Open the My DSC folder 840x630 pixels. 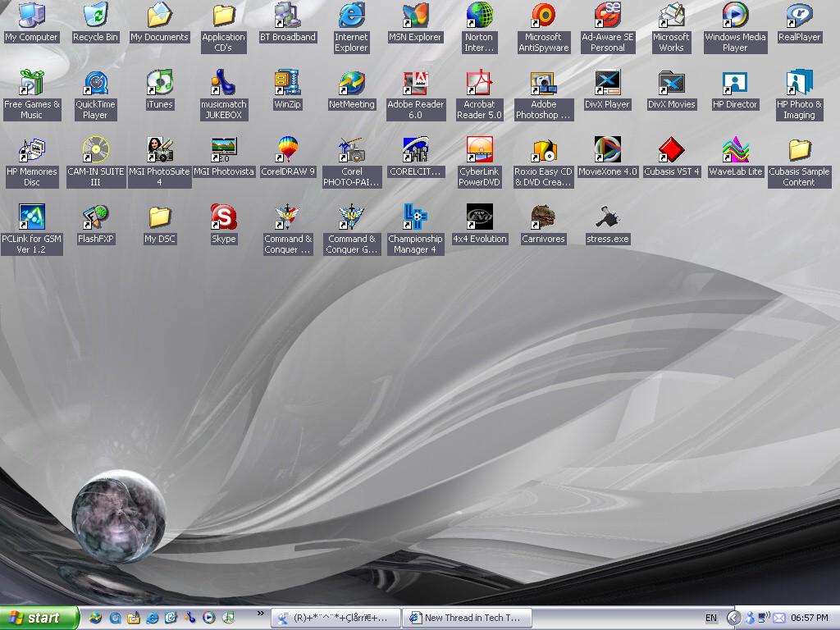159,218
